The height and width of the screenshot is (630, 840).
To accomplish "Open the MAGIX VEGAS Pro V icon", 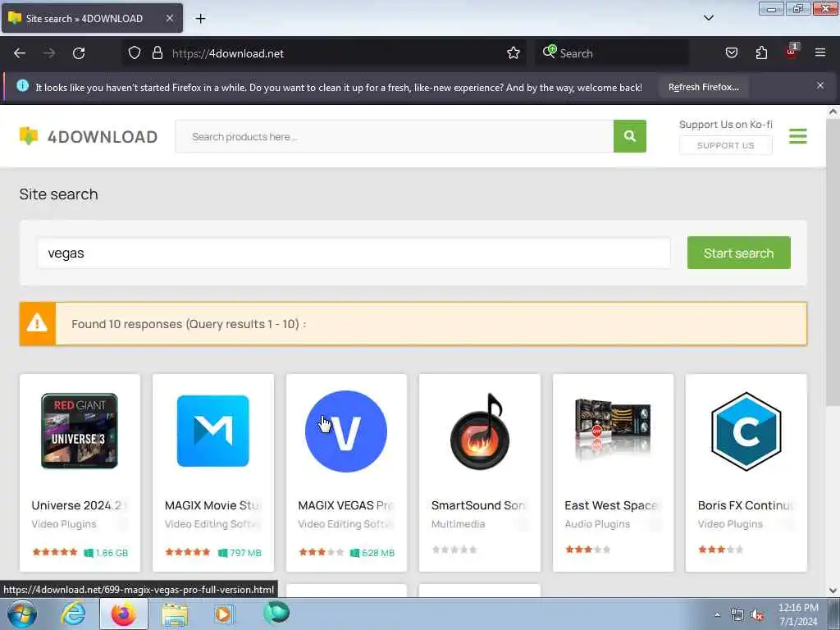I will point(346,431).
